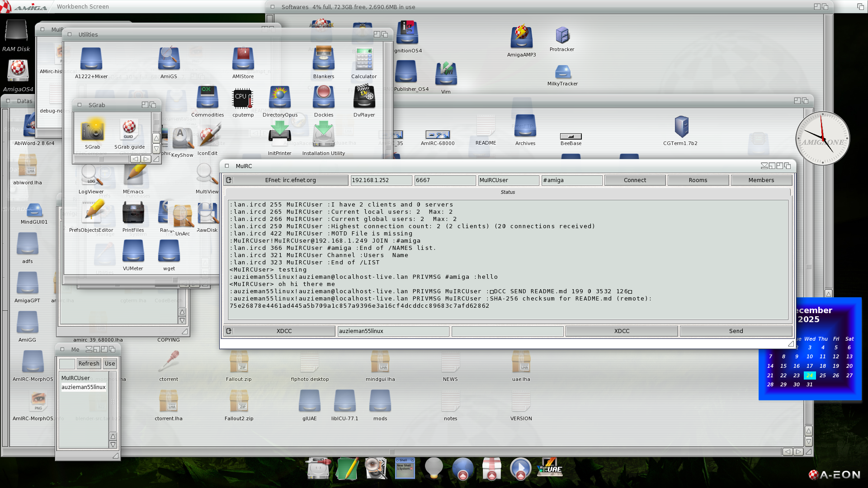Click the auzieman55linux text field

[393, 331]
